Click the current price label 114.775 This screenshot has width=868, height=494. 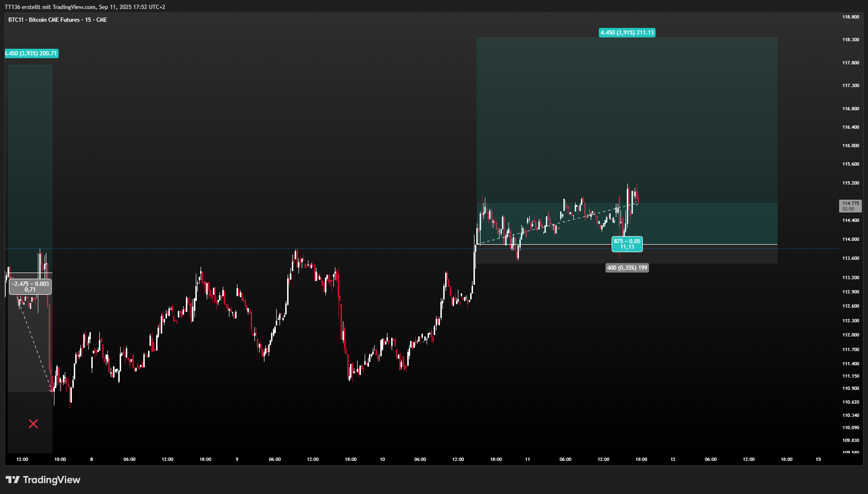click(850, 206)
